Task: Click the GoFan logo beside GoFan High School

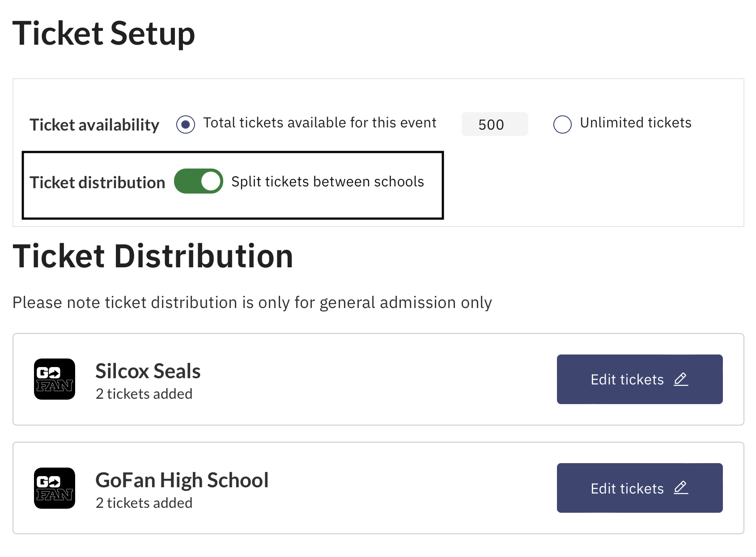Action: pos(55,488)
